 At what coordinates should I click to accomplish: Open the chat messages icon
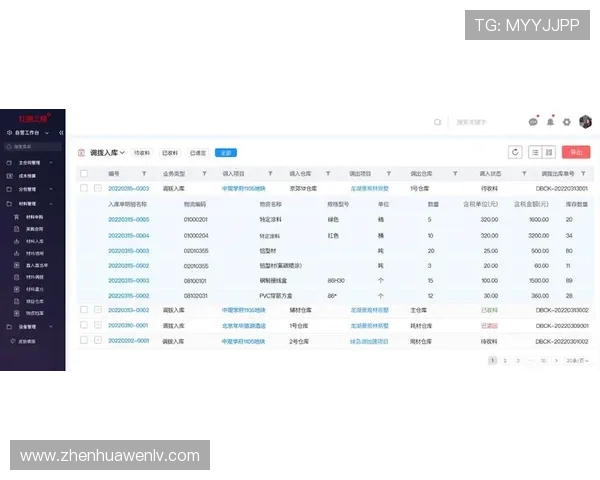point(533,122)
